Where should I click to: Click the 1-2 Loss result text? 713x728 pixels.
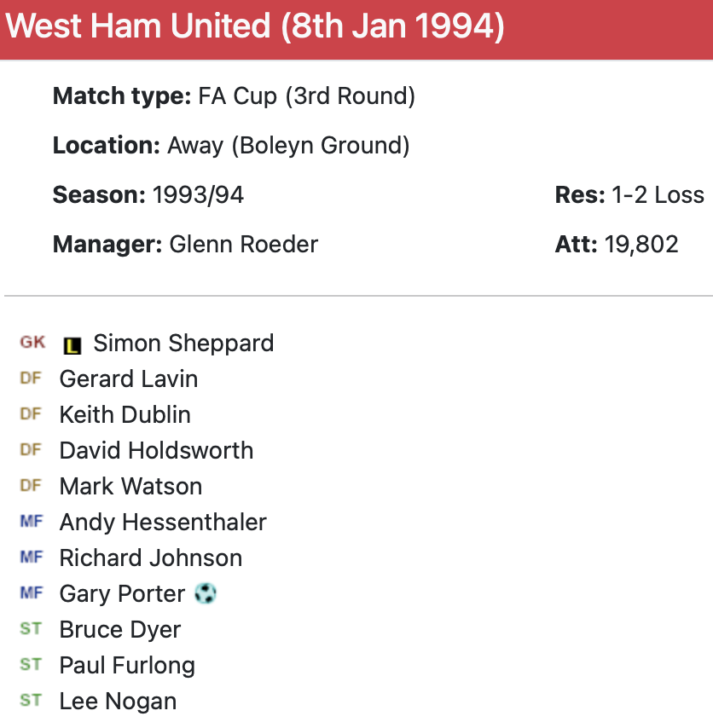click(658, 195)
